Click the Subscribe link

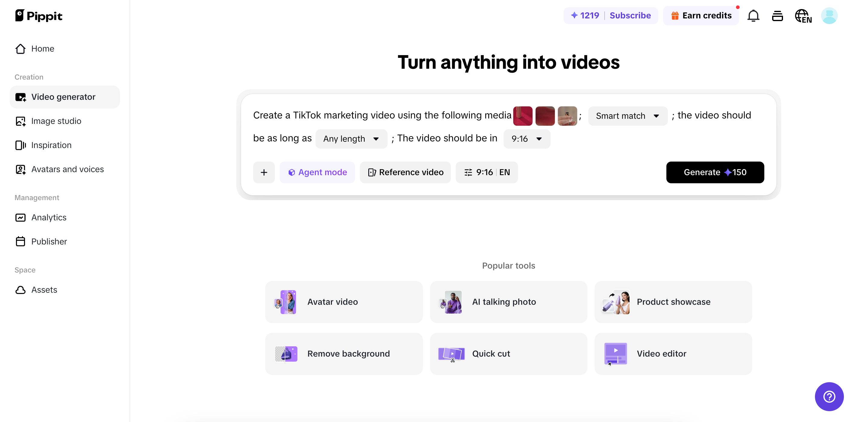(x=631, y=15)
